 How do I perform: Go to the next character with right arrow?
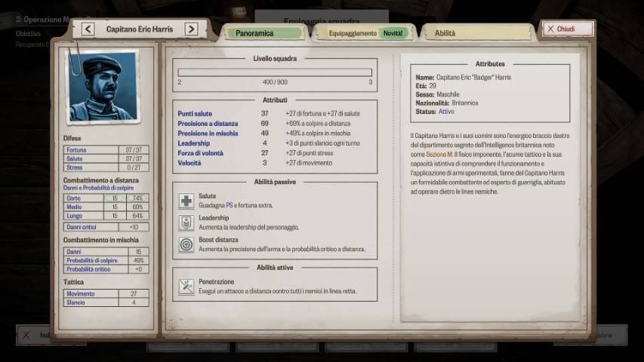pos(192,29)
